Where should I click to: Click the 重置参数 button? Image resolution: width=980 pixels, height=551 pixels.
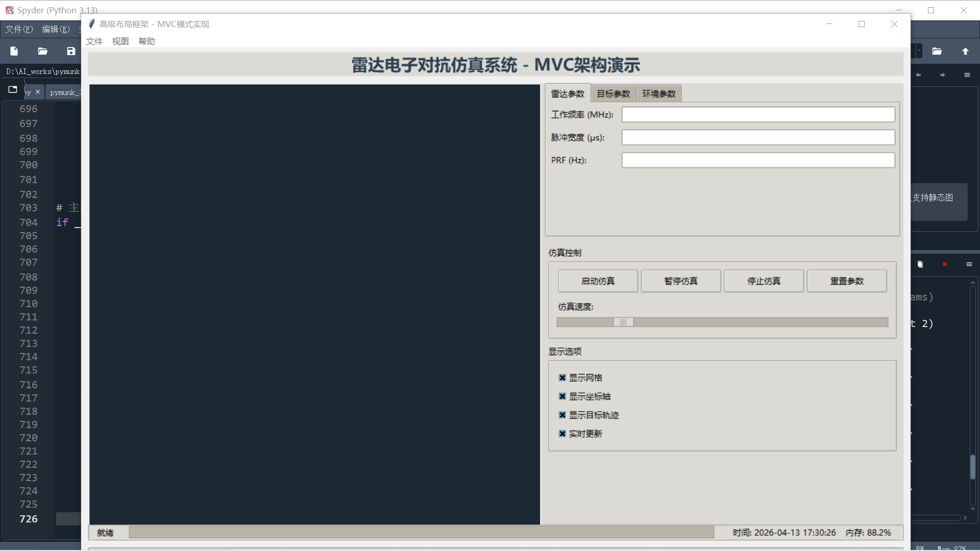tap(847, 281)
